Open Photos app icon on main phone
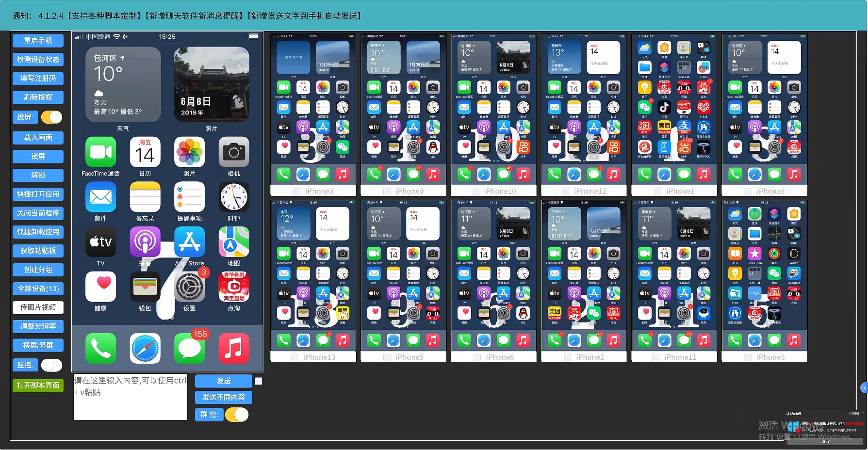Screen dimensions: 868x450 coord(189,152)
